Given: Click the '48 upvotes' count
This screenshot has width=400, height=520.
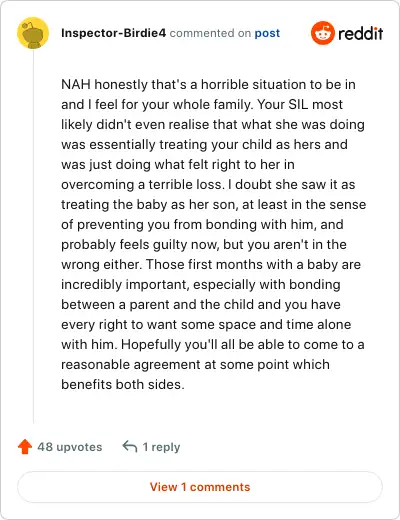Looking at the screenshot, I should click(70, 447).
